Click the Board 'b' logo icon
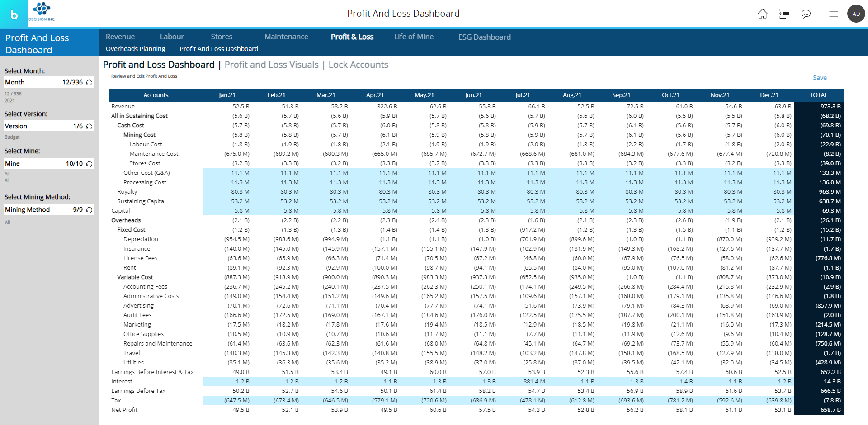The width and height of the screenshot is (868, 425). (14, 14)
